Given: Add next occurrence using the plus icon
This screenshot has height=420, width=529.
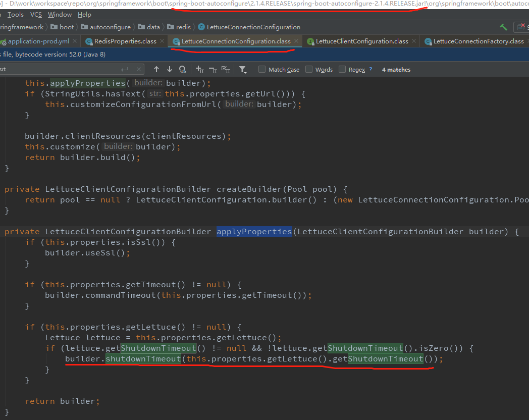Looking at the screenshot, I should click(198, 69).
